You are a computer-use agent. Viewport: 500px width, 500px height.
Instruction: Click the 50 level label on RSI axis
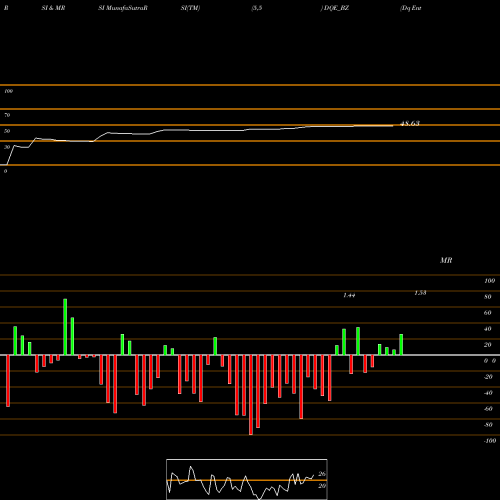coord(7,131)
